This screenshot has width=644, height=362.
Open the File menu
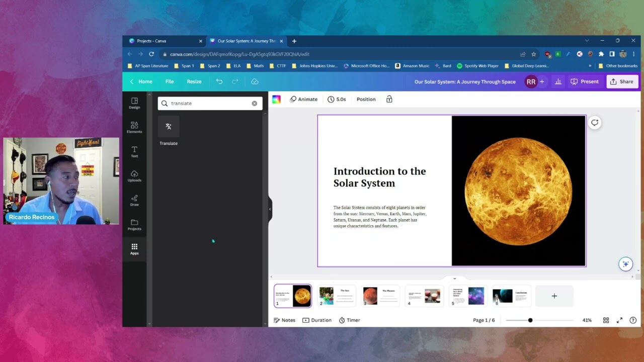(170, 81)
